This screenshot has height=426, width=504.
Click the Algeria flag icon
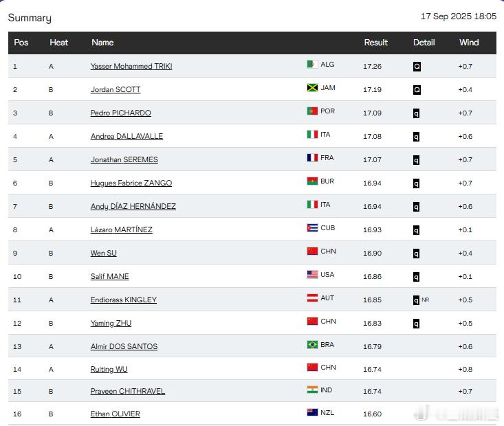tap(312, 65)
